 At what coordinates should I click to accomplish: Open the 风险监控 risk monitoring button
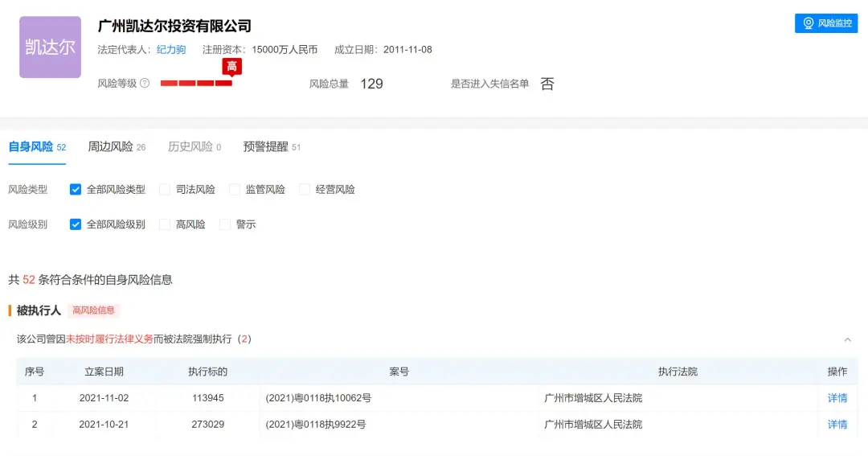tap(826, 23)
